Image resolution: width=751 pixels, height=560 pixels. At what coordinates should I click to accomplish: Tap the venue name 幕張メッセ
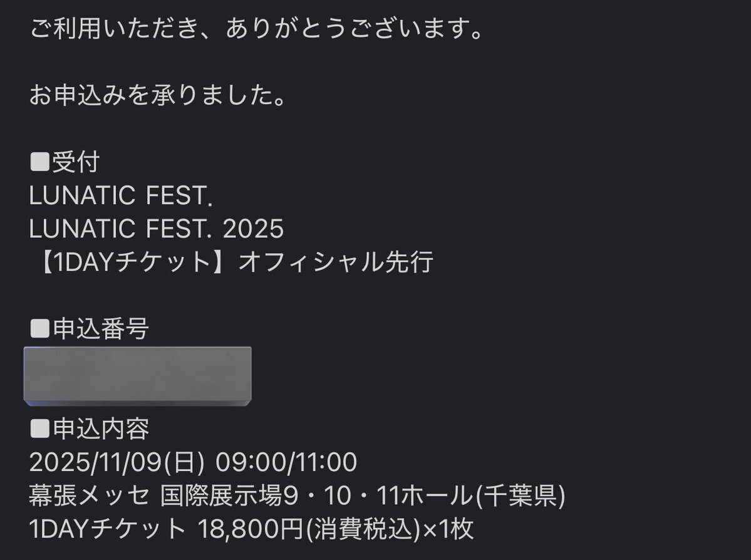pos(89,495)
